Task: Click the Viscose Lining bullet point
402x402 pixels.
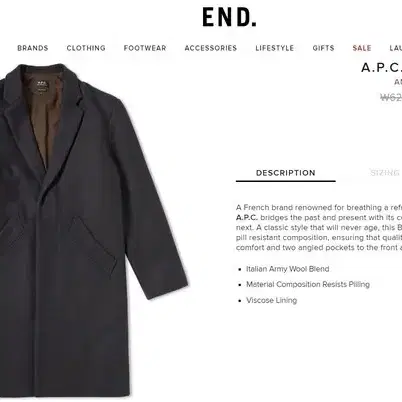Action: [271, 300]
